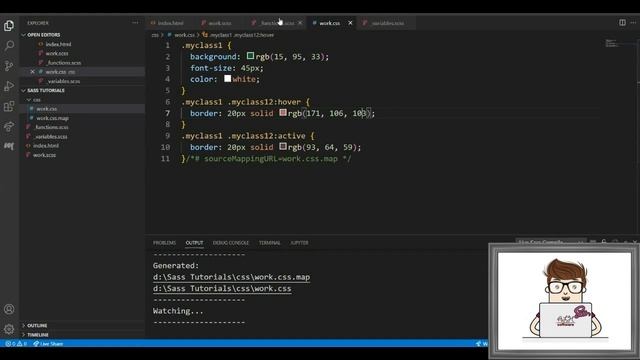The image size is (640, 360).
Task: Click Live Share in the status bar
Action: 48,344
